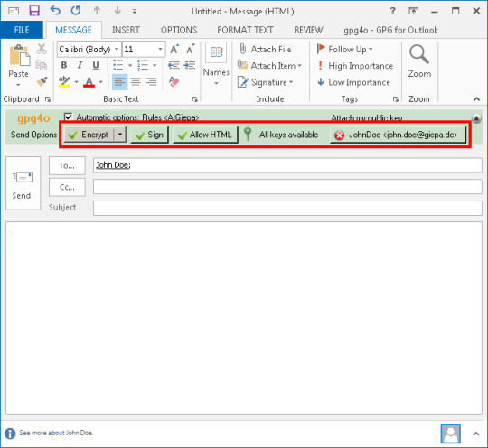Mark message as High Importance
The width and height of the screenshot is (488, 448).
[355, 66]
